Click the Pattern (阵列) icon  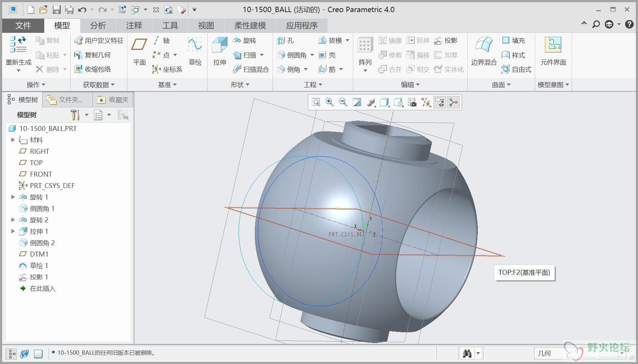click(364, 45)
